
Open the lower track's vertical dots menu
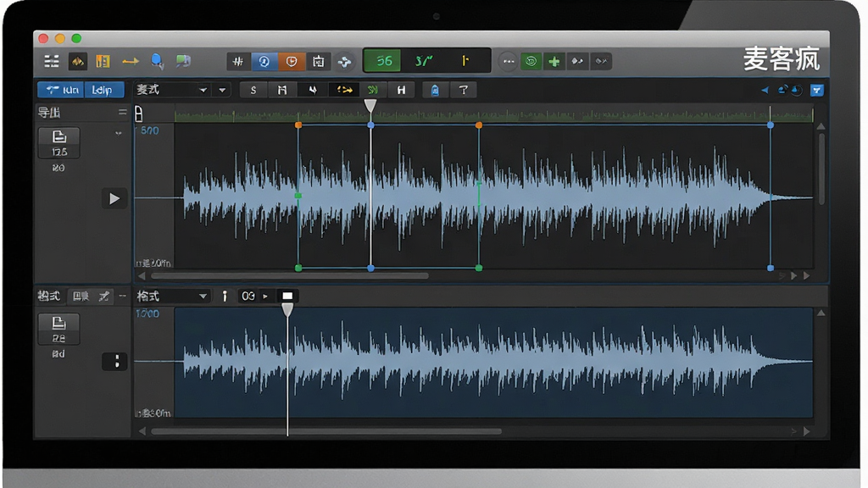coord(114,362)
